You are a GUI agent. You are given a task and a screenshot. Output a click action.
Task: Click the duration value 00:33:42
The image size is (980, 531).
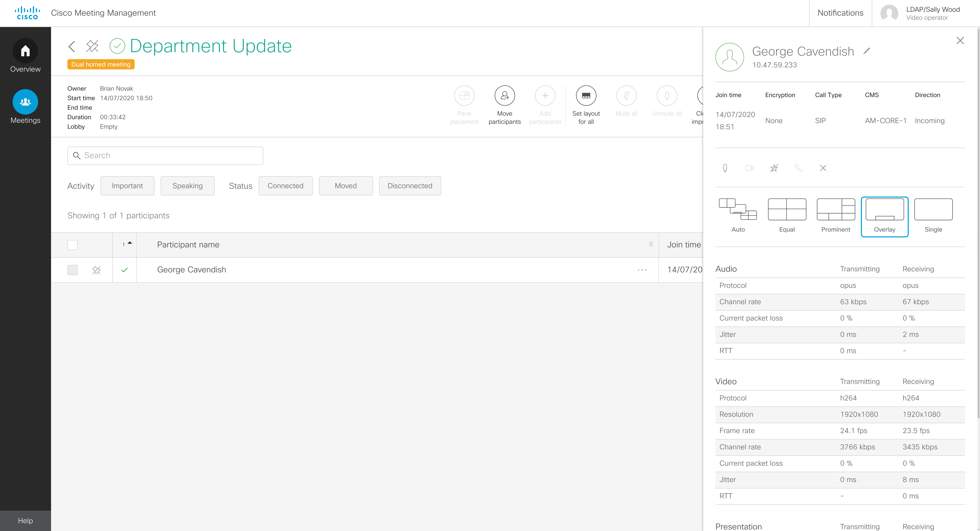point(113,117)
